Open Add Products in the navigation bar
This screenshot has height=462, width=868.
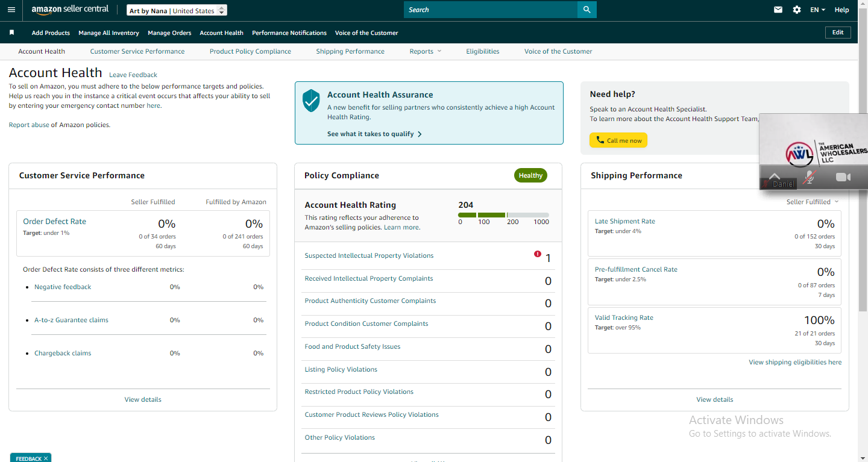click(51, 33)
